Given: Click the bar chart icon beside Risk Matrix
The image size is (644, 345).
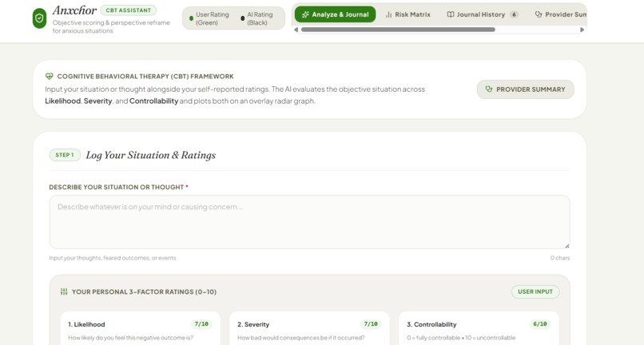Looking at the screenshot, I should point(388,14).
